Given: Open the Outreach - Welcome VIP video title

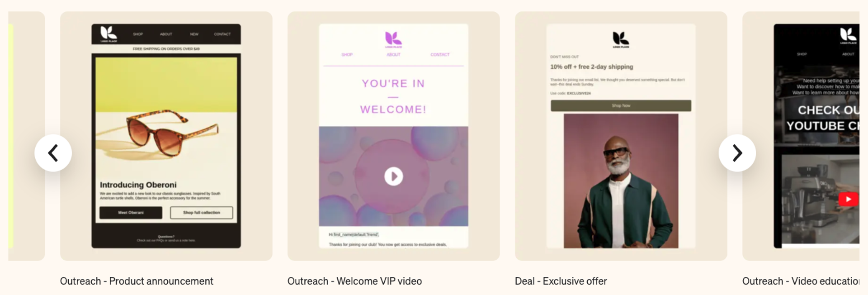Looking at the screenshot, I should [x=354, y=281].
